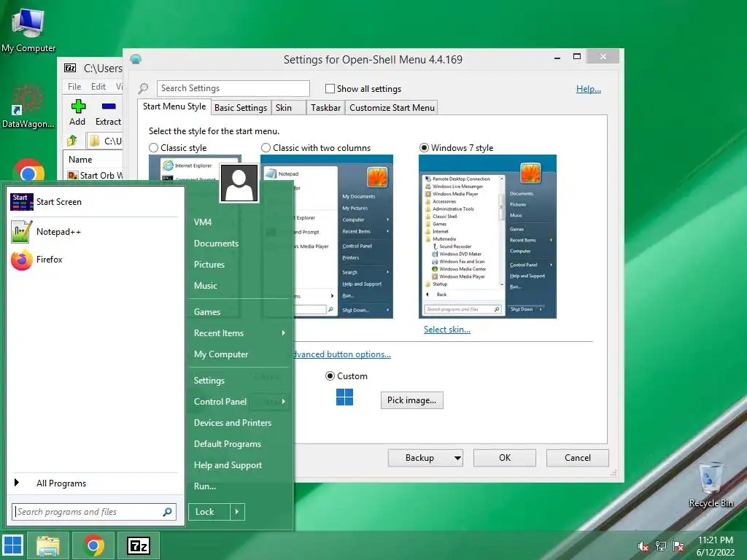Click the Cancel button
This screenshot has width=747, height=560.
click(578, 458)
